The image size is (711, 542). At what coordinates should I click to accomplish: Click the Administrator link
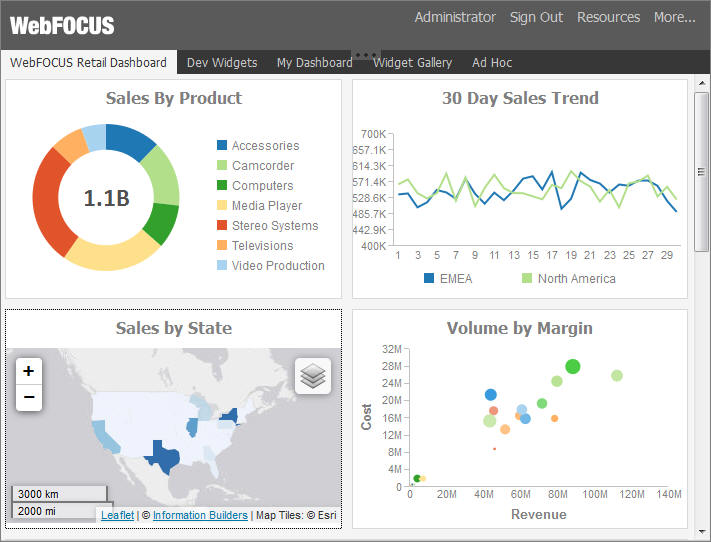[x=455, y=17]
